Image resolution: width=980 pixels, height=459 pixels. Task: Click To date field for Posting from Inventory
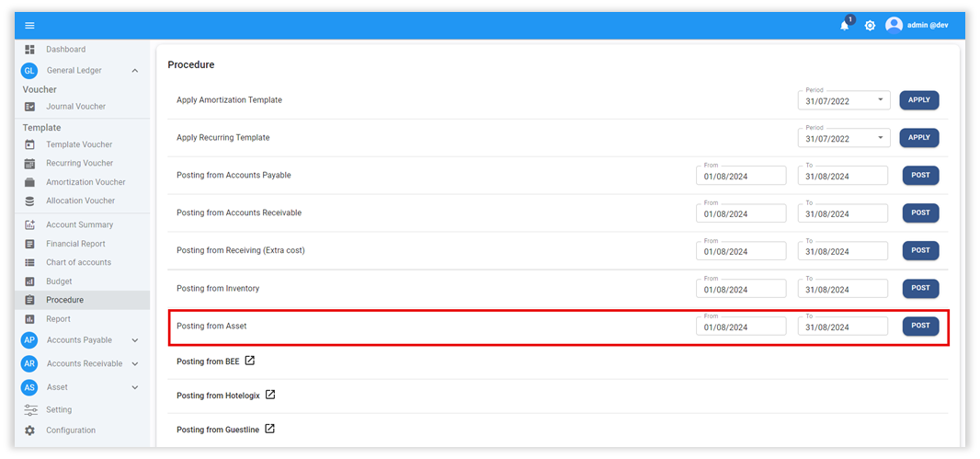click(842, 289)
